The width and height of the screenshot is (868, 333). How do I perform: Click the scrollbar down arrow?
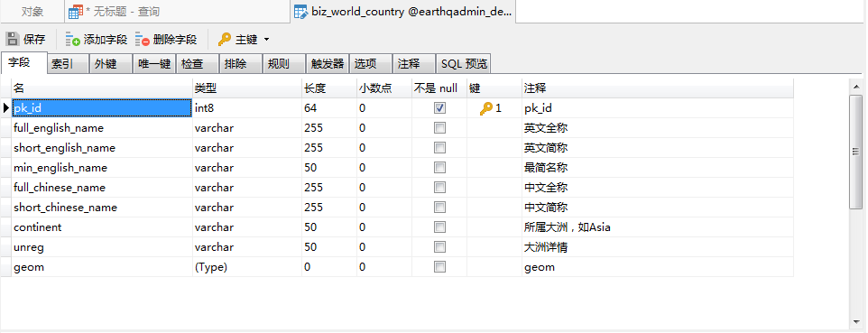click(855, 322)
